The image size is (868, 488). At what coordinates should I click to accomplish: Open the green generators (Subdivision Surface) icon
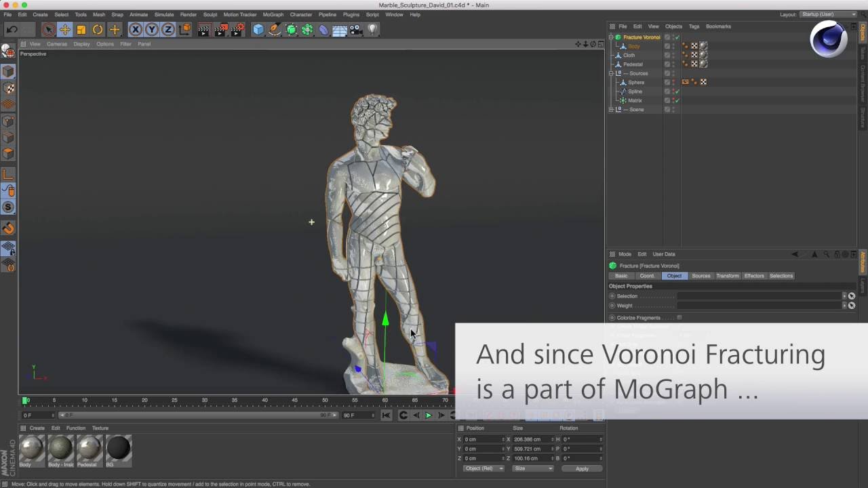(x=292, y=29)
